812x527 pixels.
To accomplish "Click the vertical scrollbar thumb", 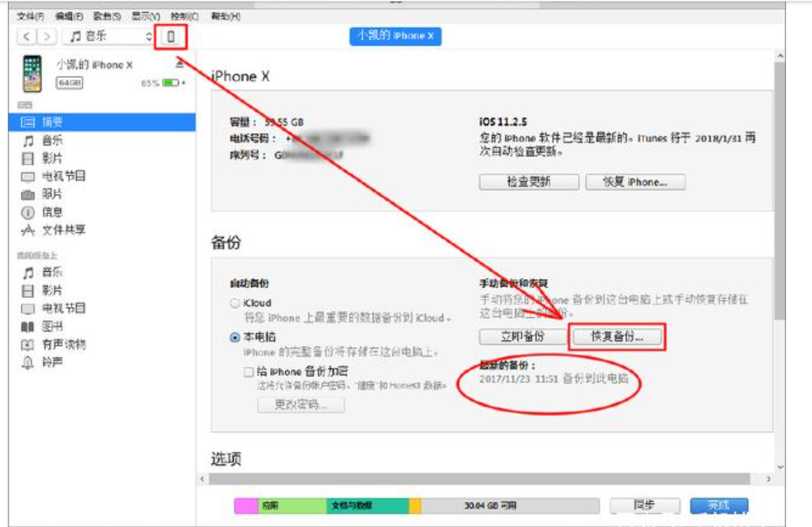I will [x=780, y=190].
